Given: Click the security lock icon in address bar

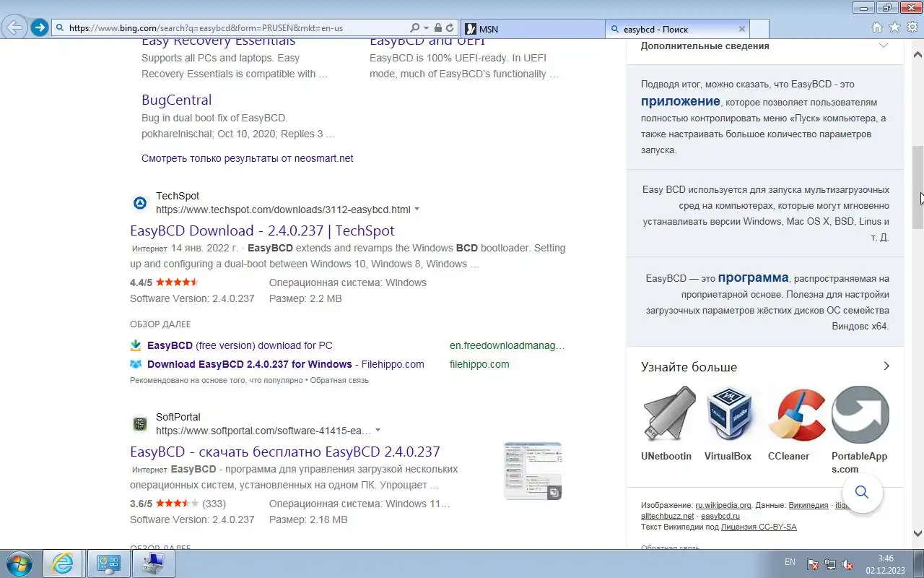Looking at the screenshot, I should pos(438,28).
